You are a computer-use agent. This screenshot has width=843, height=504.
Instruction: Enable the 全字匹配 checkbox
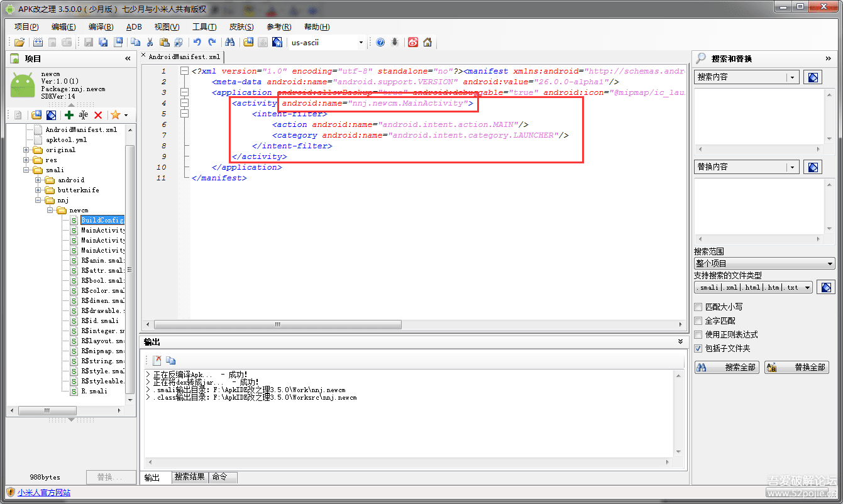[x=698, y=321]
